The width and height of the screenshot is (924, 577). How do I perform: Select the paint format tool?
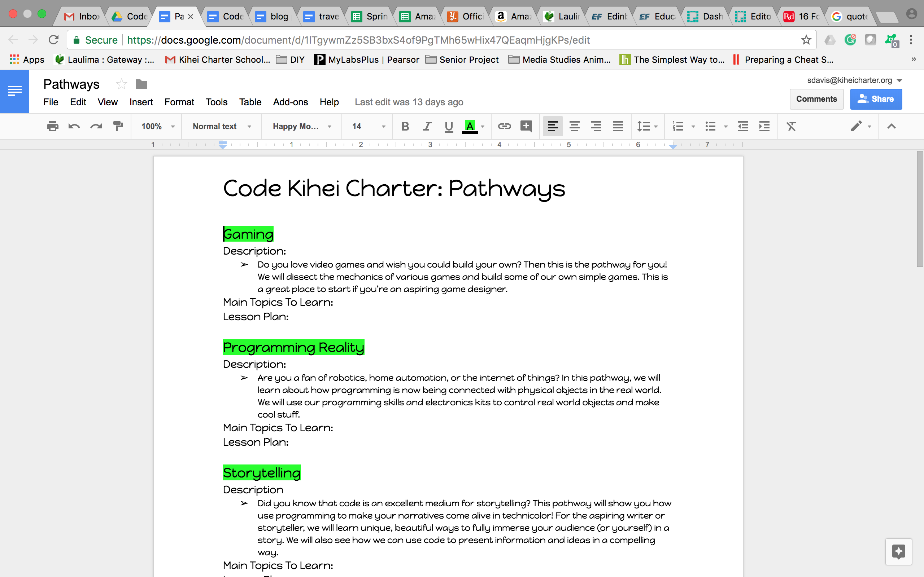(x=118, y=126)
